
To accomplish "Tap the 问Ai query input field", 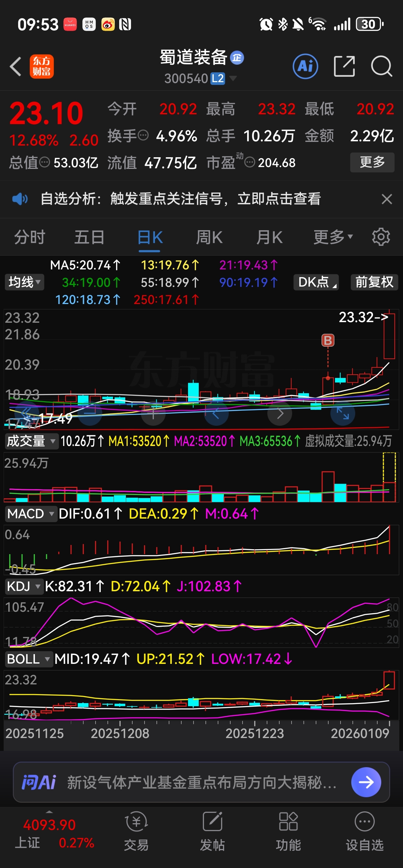I will [x=201, y=782].
